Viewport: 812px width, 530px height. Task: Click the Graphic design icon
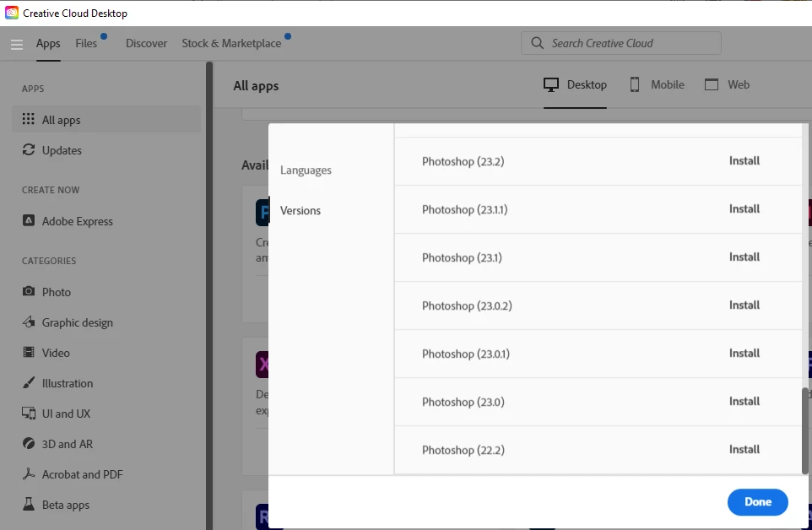coord(29,322)
